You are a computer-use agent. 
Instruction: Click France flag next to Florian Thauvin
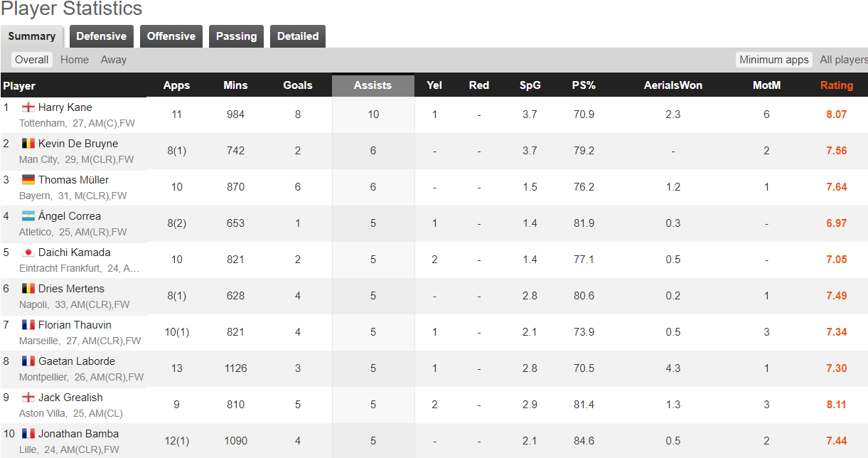pyautogui.click(x=28, y=325)
